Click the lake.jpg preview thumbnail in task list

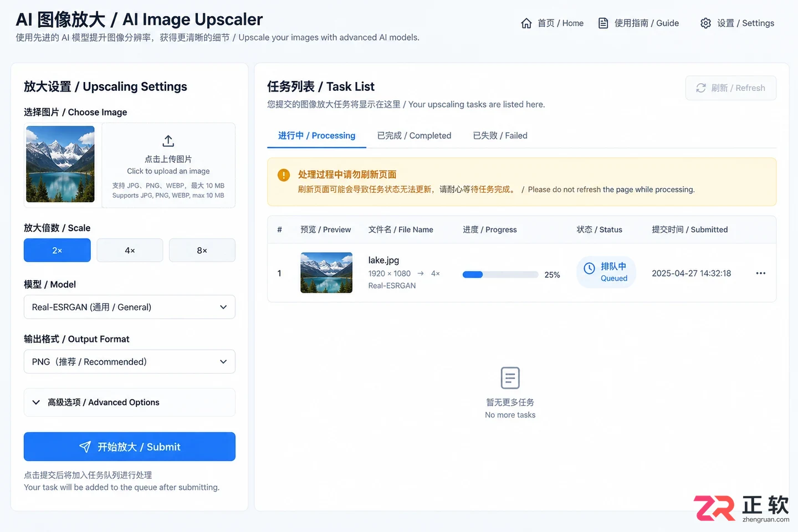pos(326,273)
